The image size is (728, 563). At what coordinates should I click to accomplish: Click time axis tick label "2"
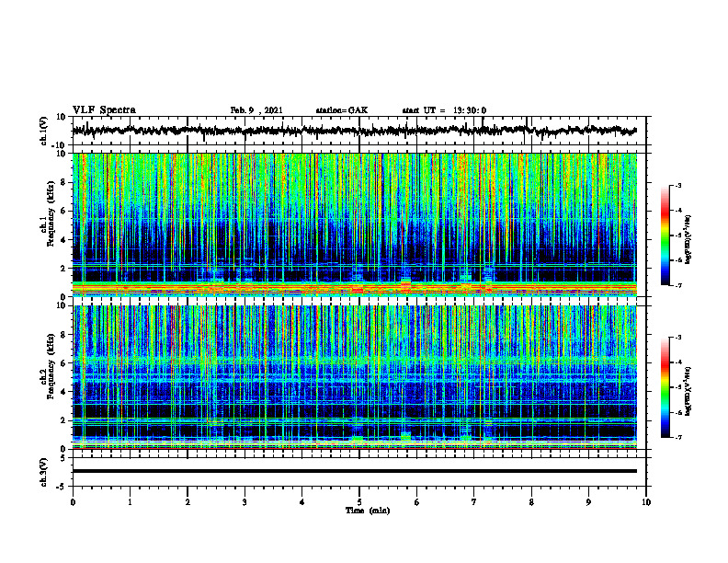[188, 502]
